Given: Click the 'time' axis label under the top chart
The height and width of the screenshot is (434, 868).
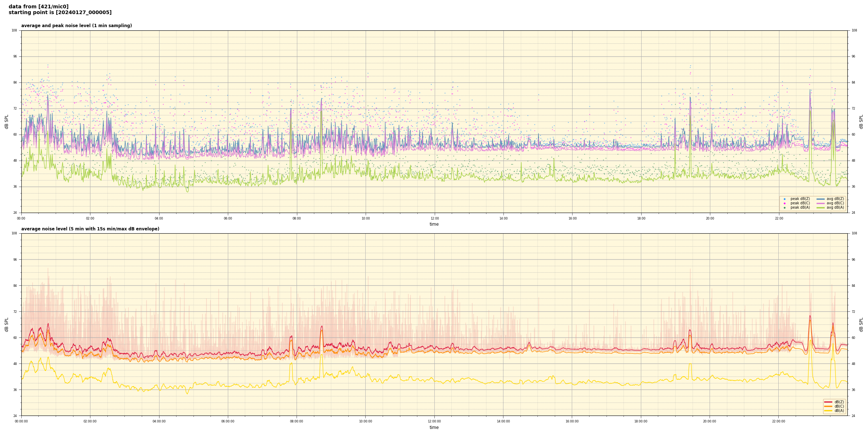Looking at the screenshot, I should point(434,224).
